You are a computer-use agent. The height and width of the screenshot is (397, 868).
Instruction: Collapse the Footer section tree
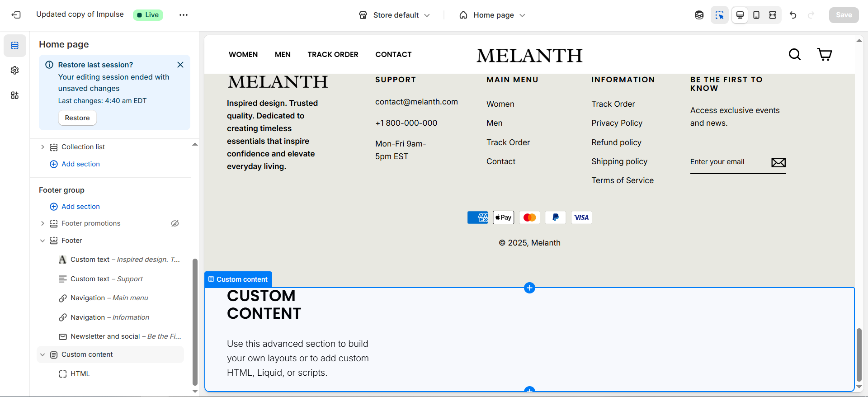[42, 241]
